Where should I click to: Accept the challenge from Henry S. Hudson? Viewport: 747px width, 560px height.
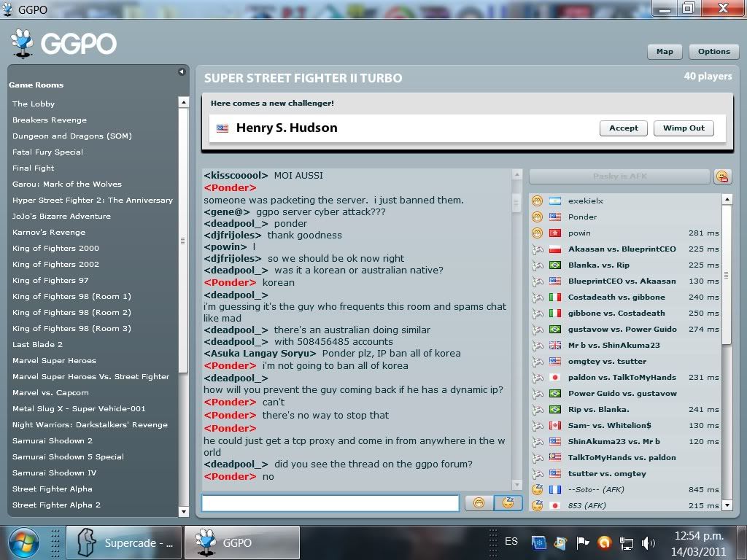coord(623,128)
